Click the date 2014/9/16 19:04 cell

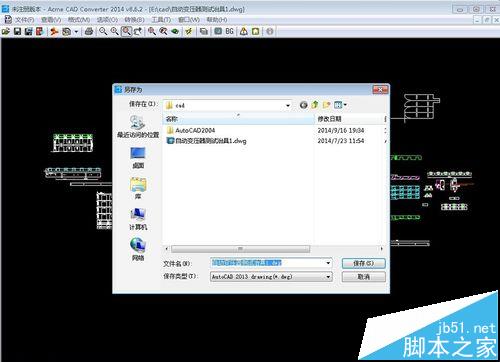(341, 130)
